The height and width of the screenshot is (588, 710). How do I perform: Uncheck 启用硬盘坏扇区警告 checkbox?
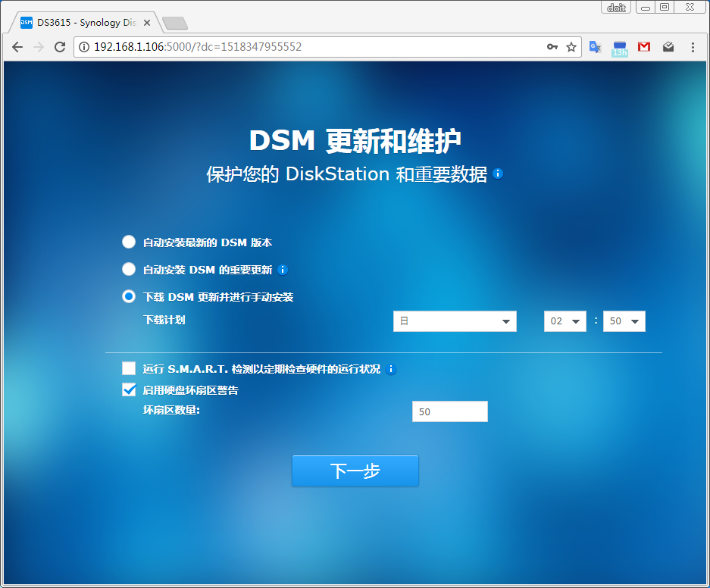[129, 389]
